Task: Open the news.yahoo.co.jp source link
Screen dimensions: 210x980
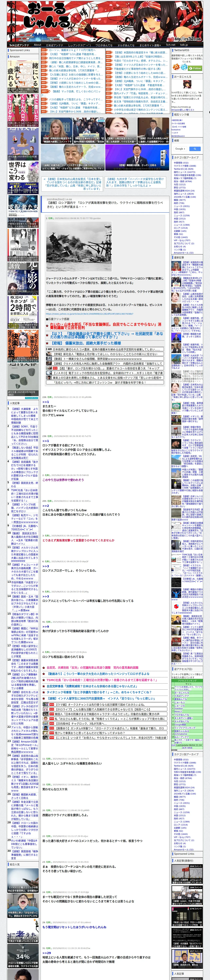Action: pos(90,314)
